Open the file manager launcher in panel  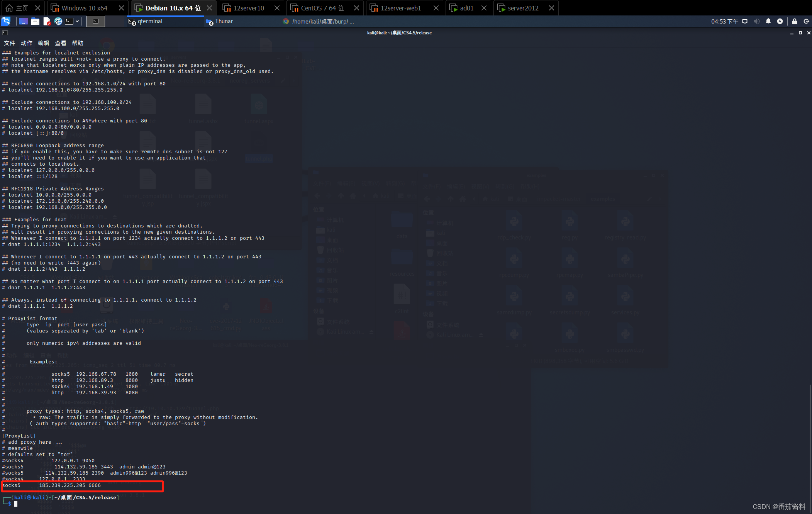(x=35, y=21)
